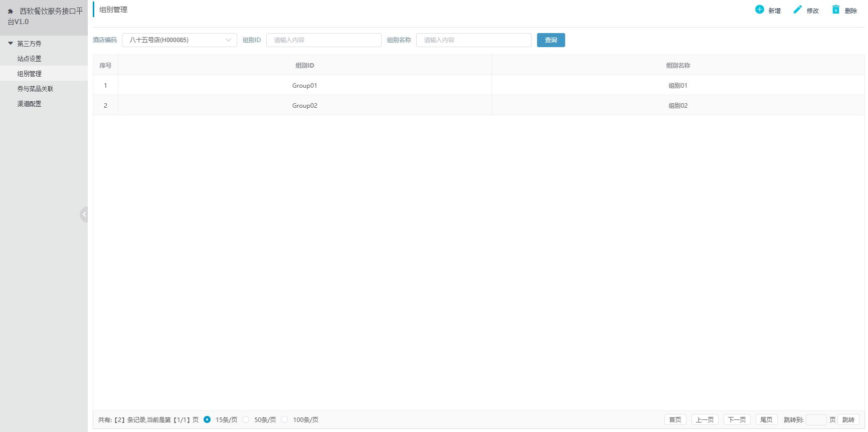
Task: Click the 序号 column header
Action: [105, 65]
